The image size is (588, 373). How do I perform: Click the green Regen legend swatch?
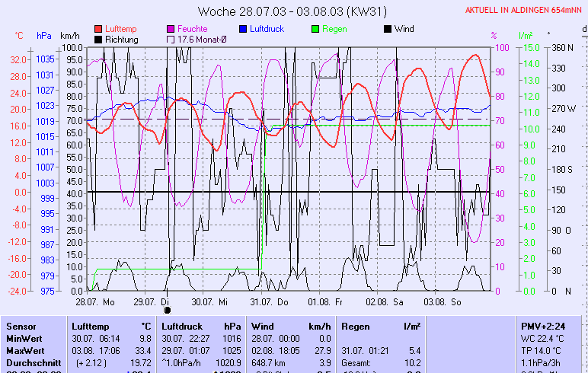click(315, 29)
